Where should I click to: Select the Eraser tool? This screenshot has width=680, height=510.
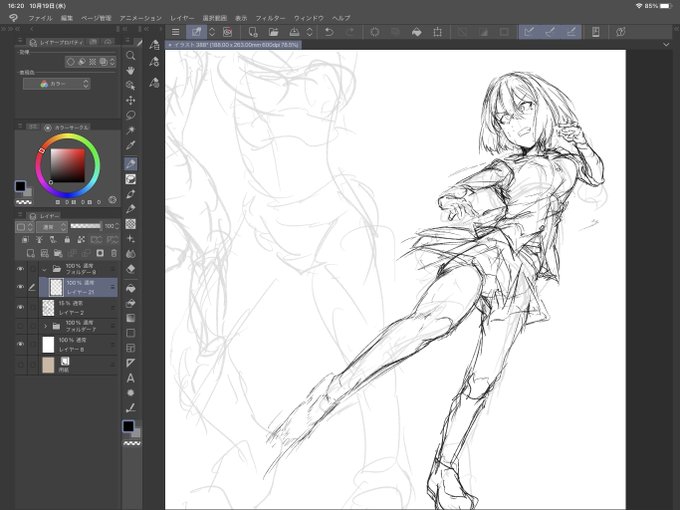[x=131, y=269]
